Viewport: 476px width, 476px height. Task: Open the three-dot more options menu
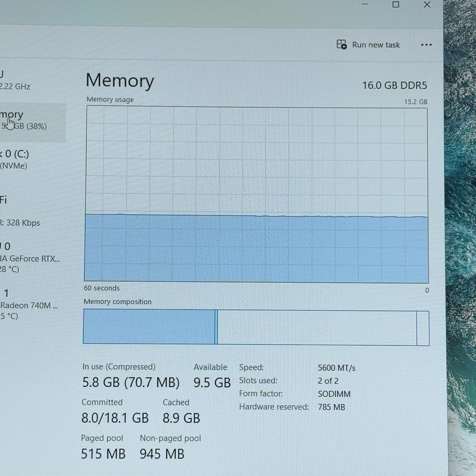coord(426,45)
